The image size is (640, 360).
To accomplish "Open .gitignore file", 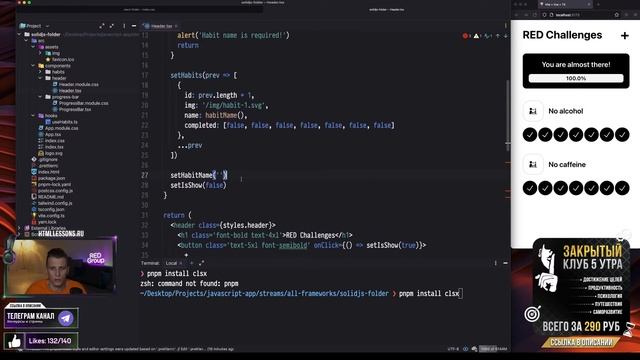I will [44, 160].
